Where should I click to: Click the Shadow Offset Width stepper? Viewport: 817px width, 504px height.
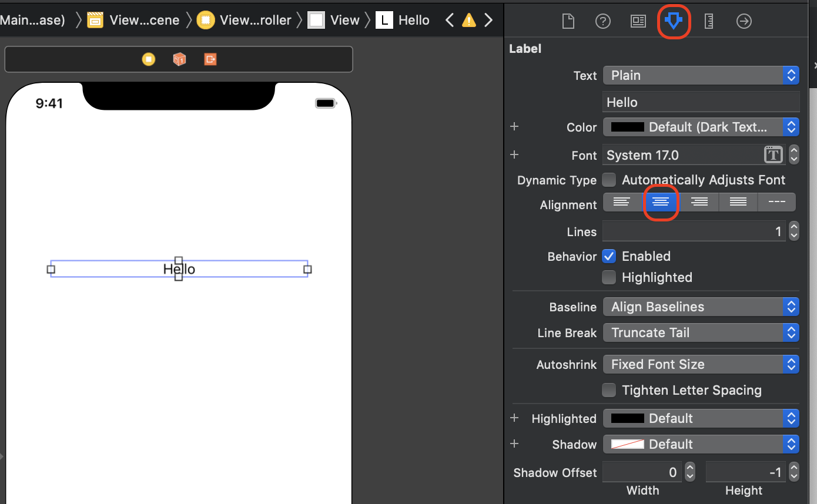(x=690, y=472)
